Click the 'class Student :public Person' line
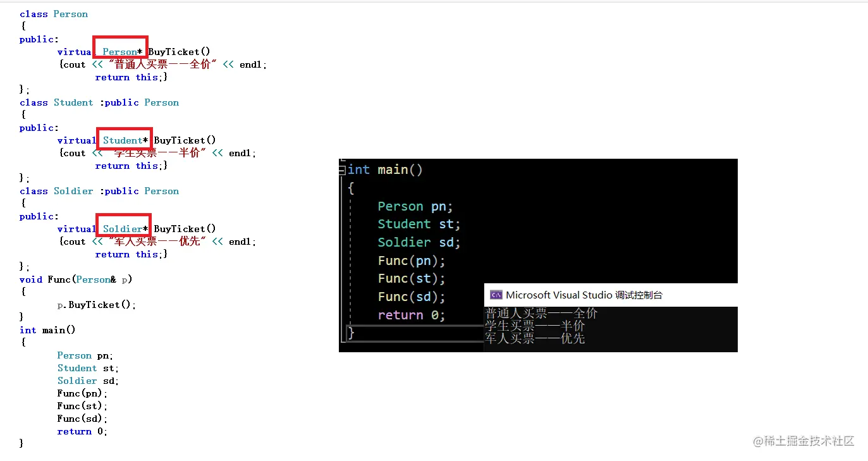The width and height of the screenshot is (868, 461). tap(99, 102)
